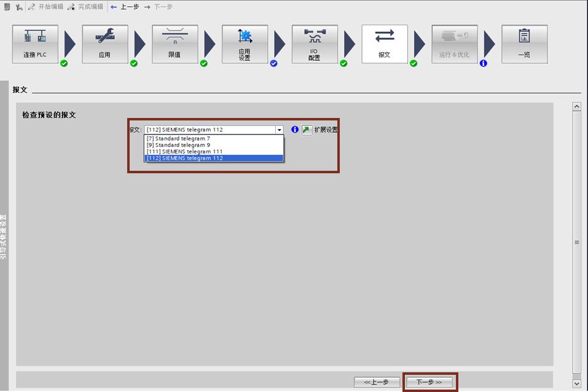Select [112] SIEMENS telegram 112 in list

click(213, 158)
